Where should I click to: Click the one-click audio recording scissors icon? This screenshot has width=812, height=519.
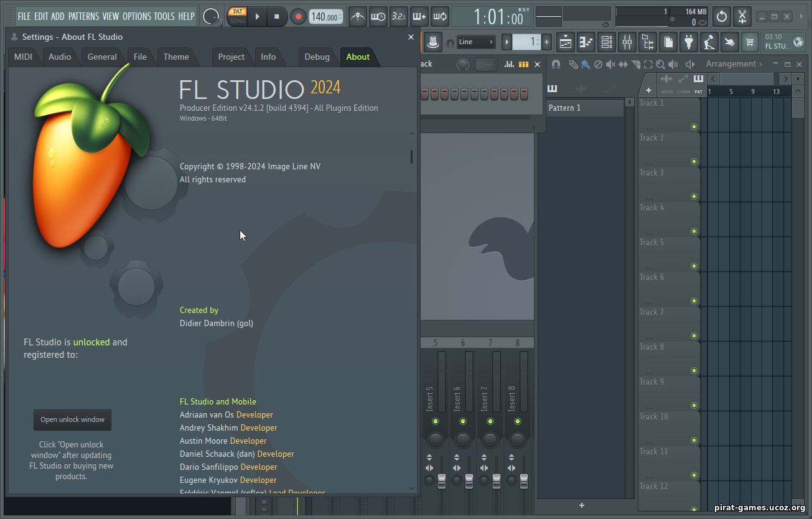(x=742, y=17)
